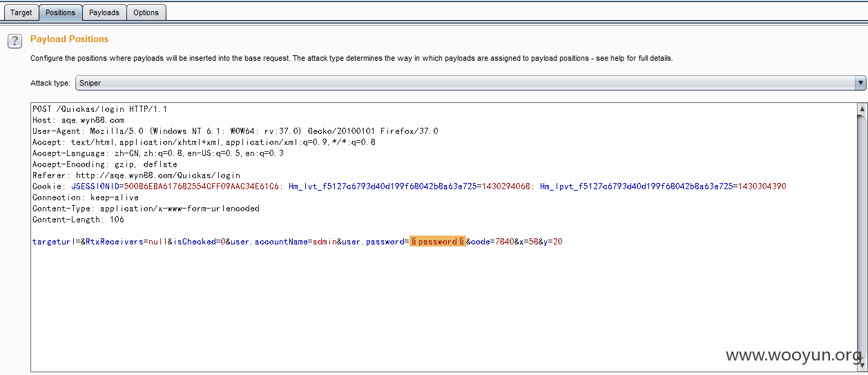Open the Payload Positions help icon
868x375 pixels.
15,41
